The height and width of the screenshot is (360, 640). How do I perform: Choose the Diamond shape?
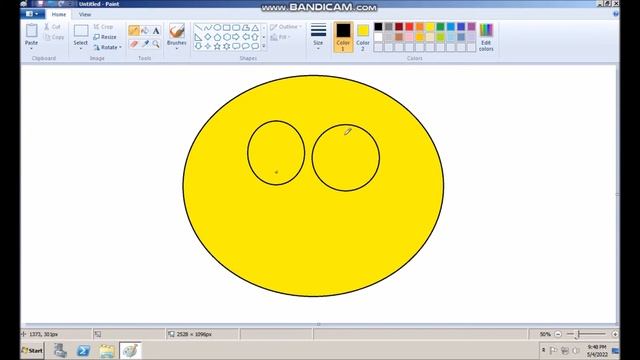pos(208,37)
